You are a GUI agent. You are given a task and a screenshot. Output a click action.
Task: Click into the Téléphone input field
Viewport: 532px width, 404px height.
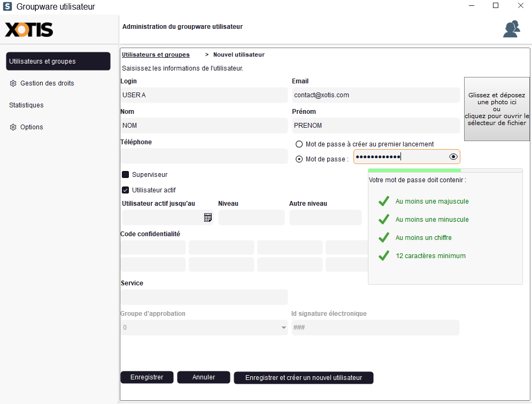point(204,156)
